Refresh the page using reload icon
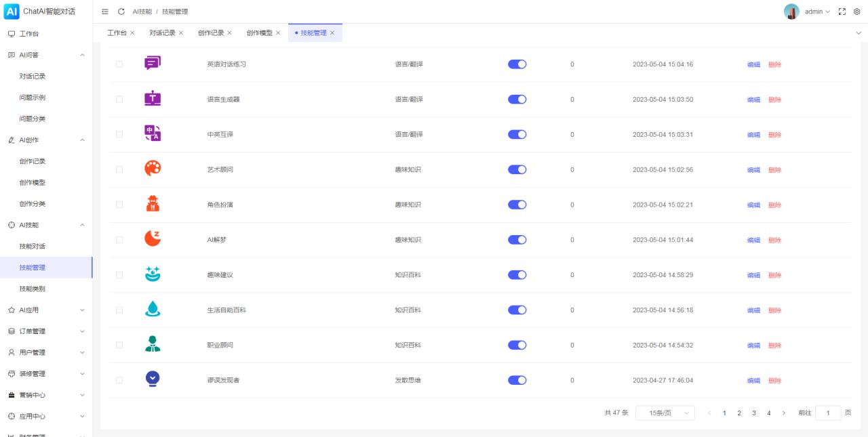The width and height of the screenshot is (868, 437). [x=121, y=12]
